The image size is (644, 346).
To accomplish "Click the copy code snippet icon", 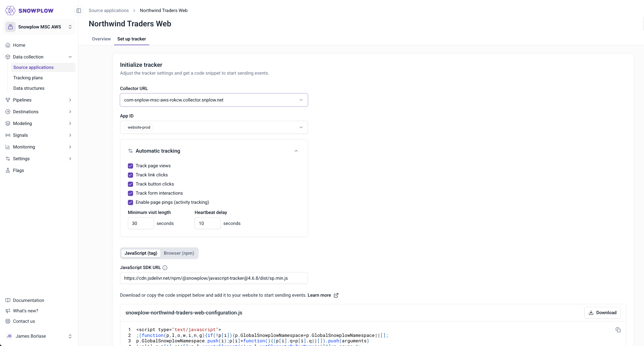I will (618, 330).
